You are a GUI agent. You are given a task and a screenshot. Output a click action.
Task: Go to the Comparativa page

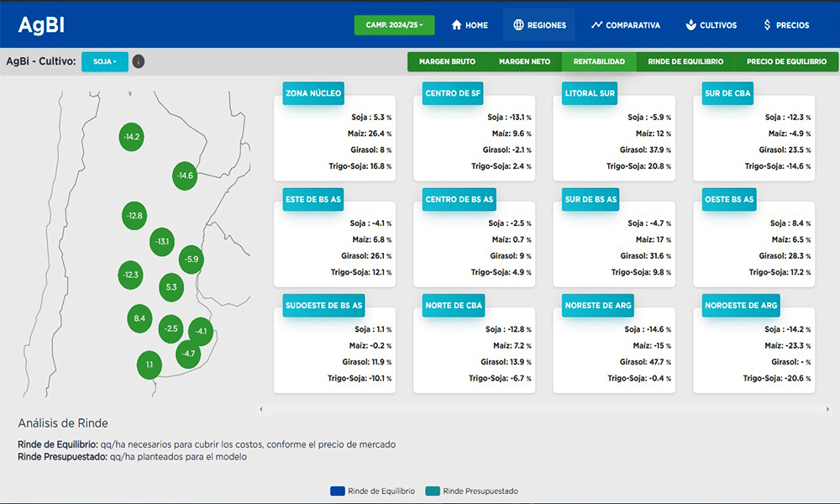tap(625, 25)
